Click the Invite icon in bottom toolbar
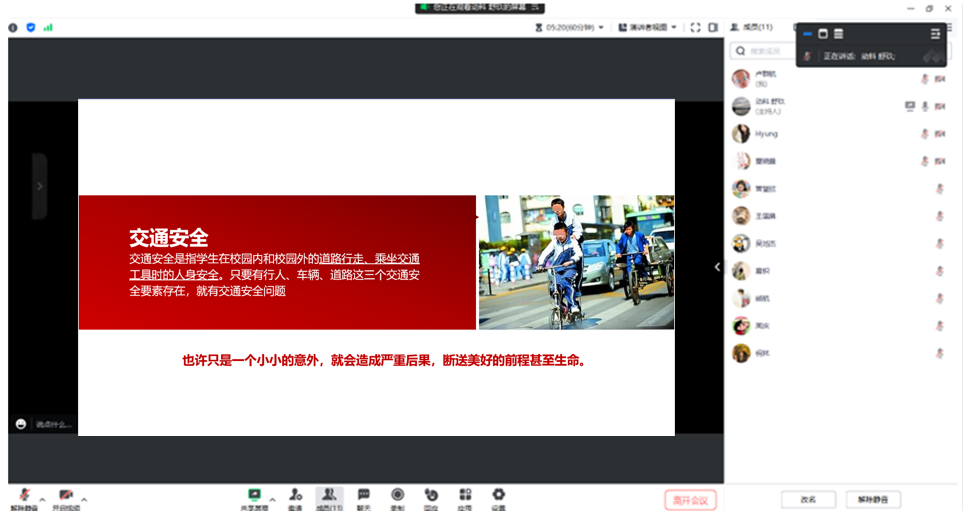Screen dimensions: 969x516 [295, 497]
